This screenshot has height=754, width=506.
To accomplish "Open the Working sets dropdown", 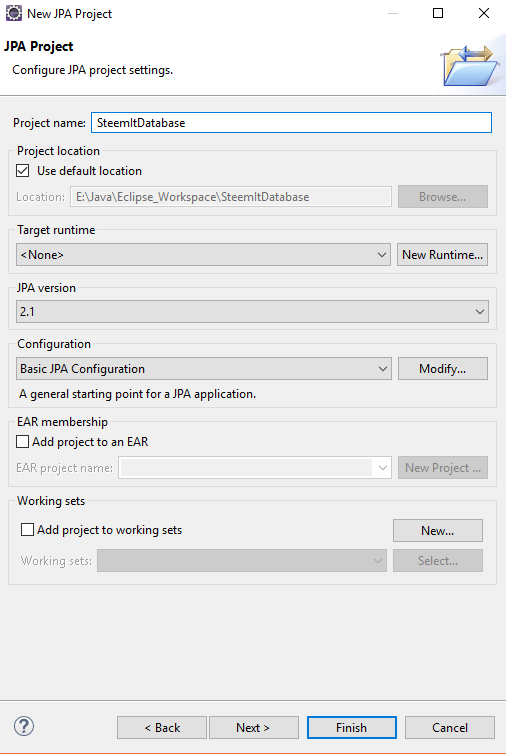I will 241,561.
